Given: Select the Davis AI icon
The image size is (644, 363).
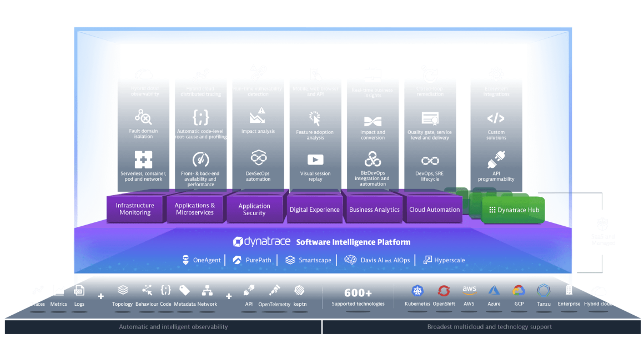Looking at the screenshot, I should pyautogui.click(x=351, y=260).
